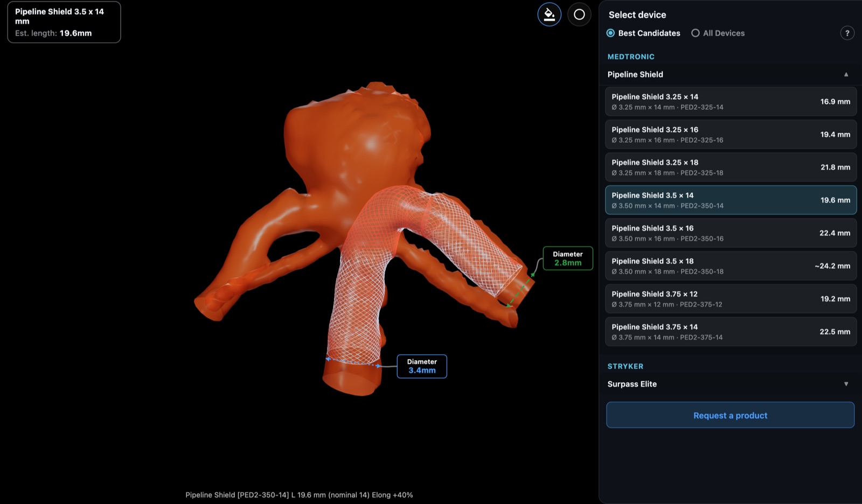This screenshot has width=862, height=504.
Task: Choose Pipeline Shield 3.75 × 12 device
Action: (x=731, y=299)
